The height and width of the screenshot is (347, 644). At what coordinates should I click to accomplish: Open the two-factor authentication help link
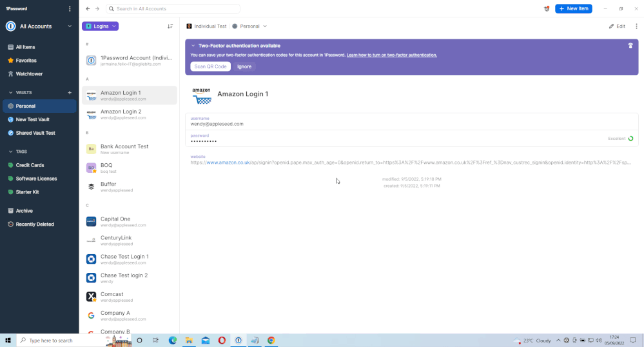click(x=391, y=55)
